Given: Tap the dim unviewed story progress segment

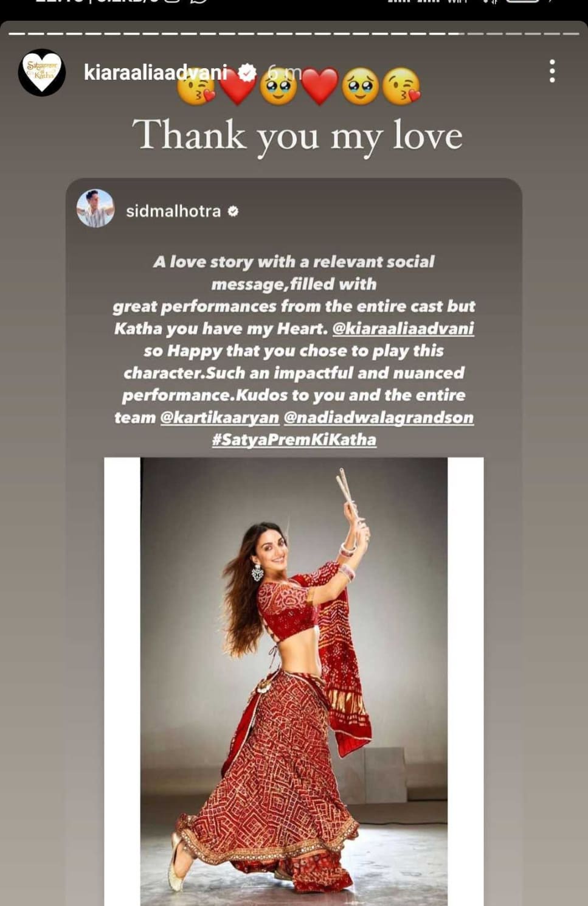Looking at the screenshot, I should pos(524,33).
